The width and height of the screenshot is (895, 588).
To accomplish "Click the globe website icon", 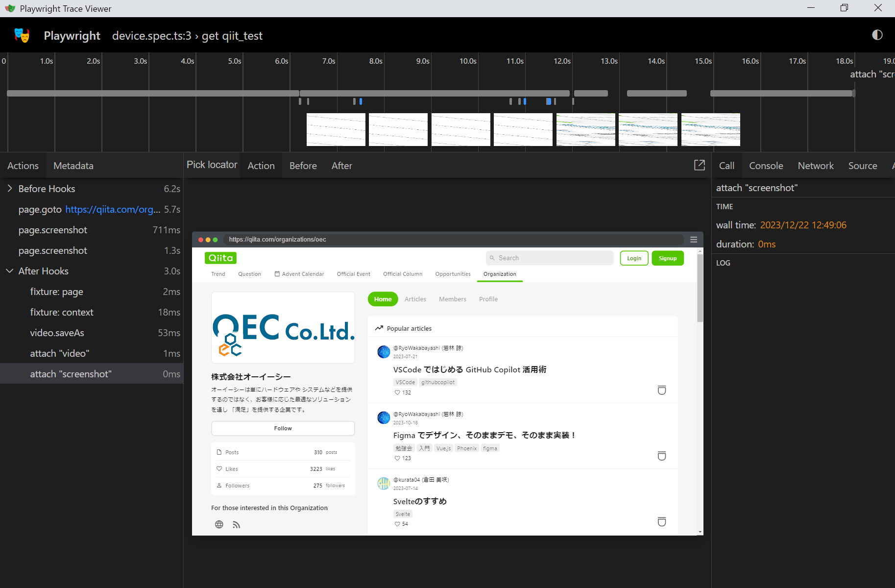I will pos(219,525).
